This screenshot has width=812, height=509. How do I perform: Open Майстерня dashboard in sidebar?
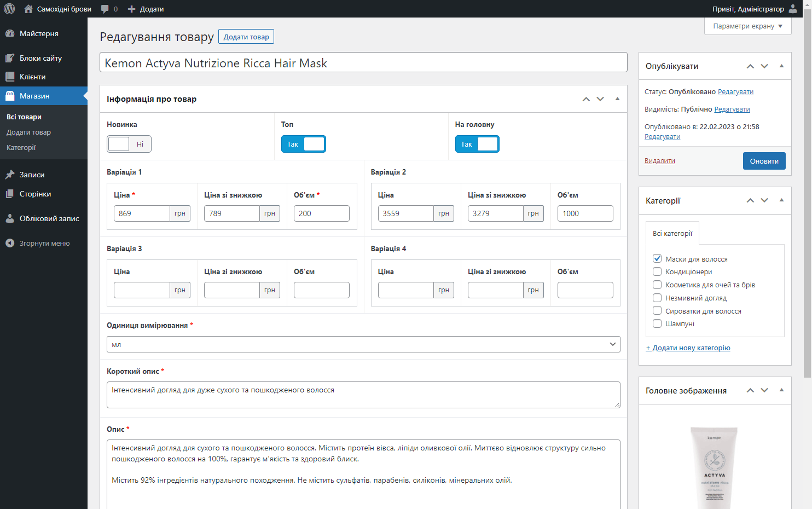point(39,33)
